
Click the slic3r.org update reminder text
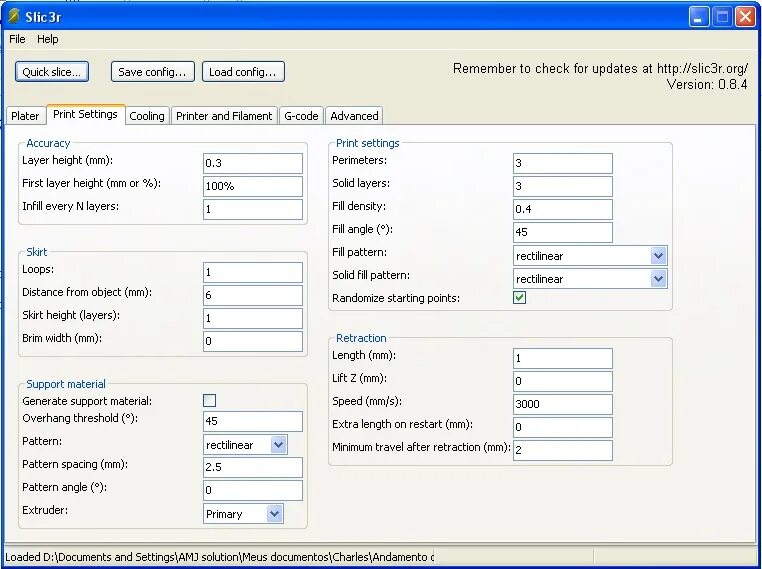[x=601, y=69]
